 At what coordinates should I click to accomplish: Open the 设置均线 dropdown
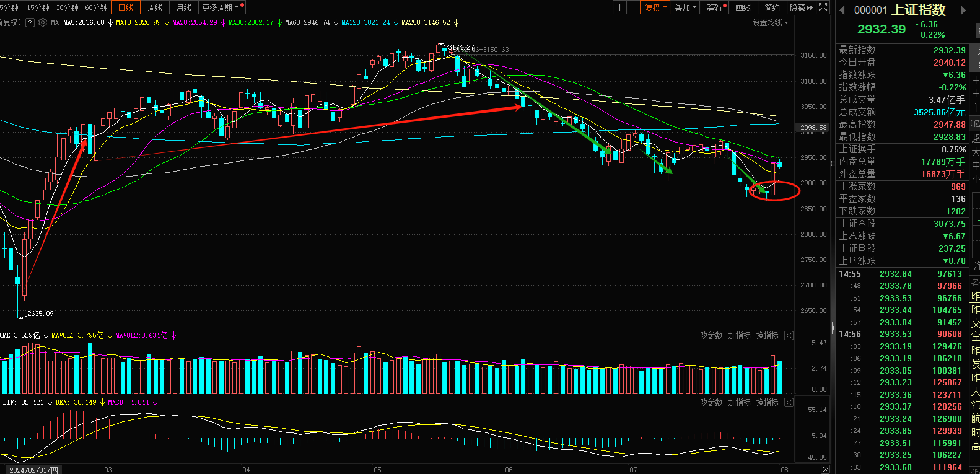(x=771, y=22)
